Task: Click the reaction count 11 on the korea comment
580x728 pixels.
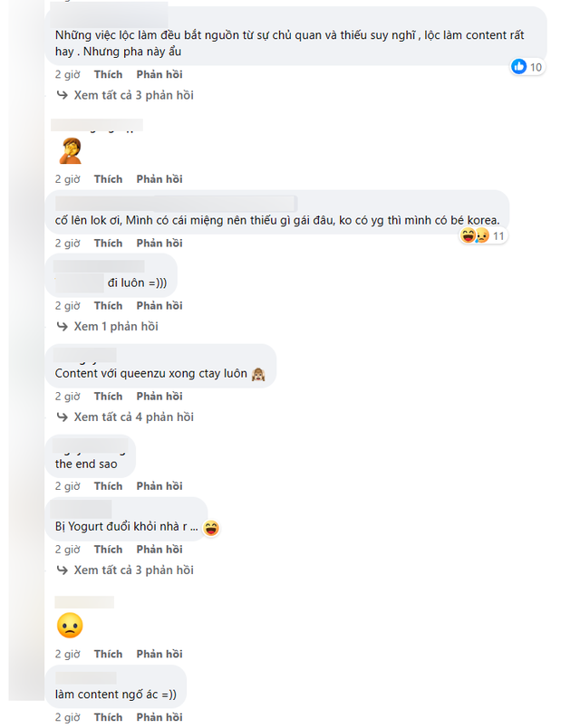Action: 498,236
